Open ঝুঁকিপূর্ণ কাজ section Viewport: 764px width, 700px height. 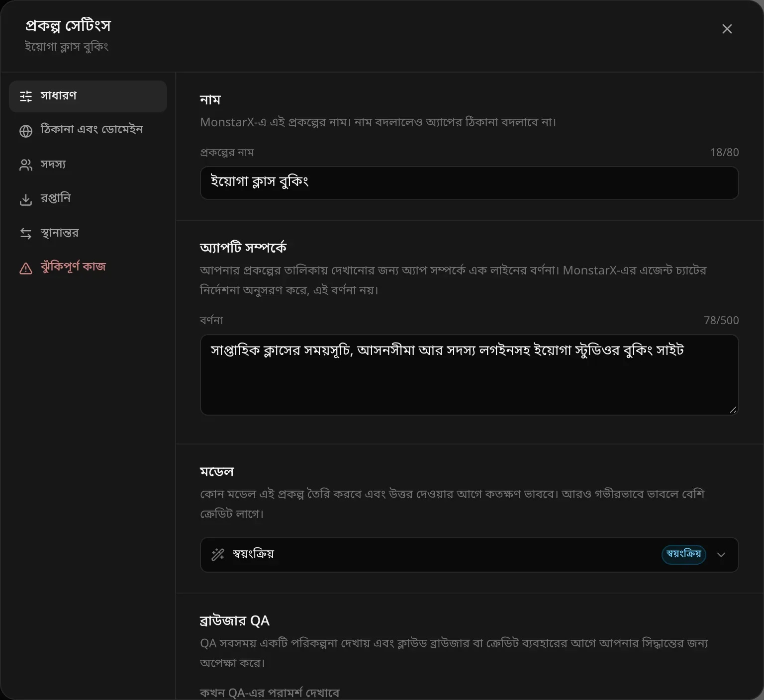tap(88, 267)
